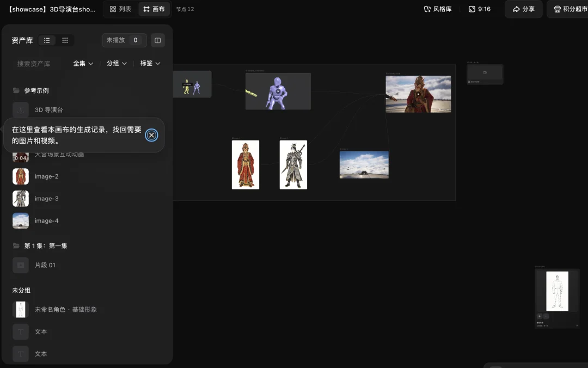This screenshot has width=588, height=368.
Task: Click the 节点 12 node count label
Action: (185, 9)
